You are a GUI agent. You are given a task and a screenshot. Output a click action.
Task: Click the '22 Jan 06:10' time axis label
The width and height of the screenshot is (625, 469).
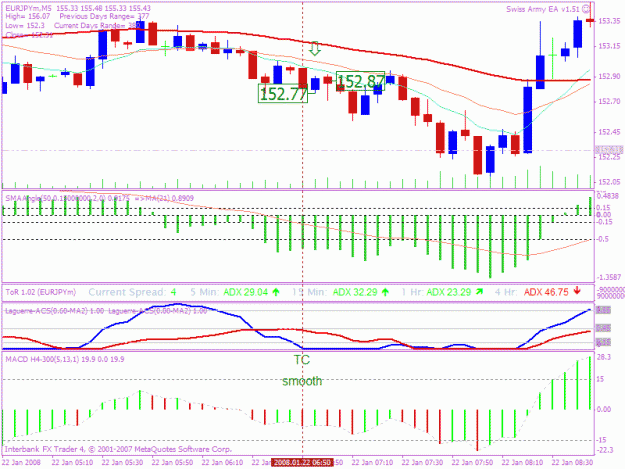tap(222, 463)
